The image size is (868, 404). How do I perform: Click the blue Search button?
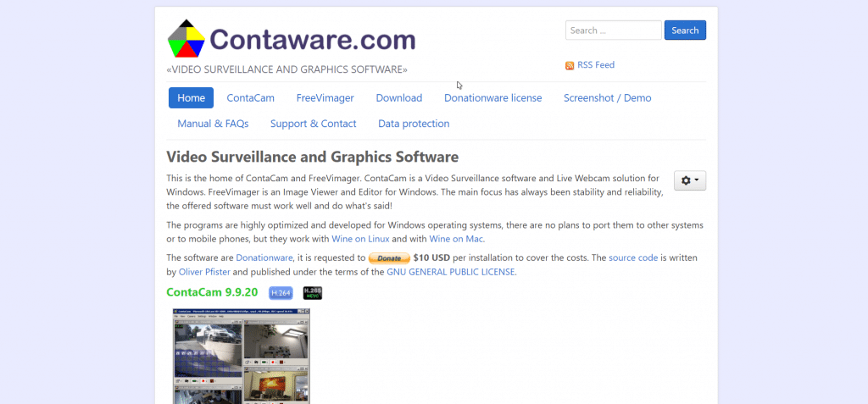pos(685,30)
